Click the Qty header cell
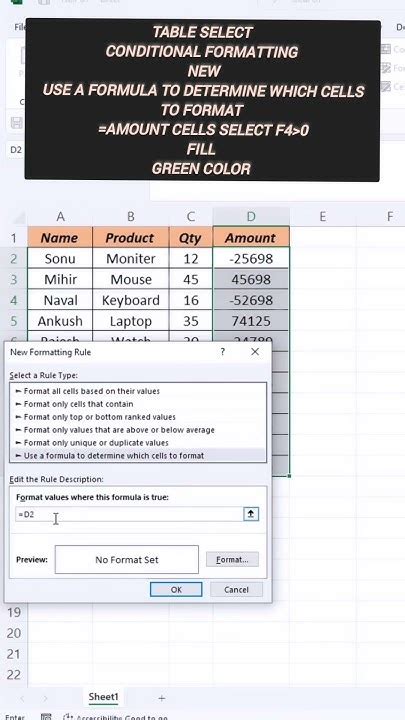Image resolution: width=405 pixels, height=720 pixels. (x=191, y=237)
